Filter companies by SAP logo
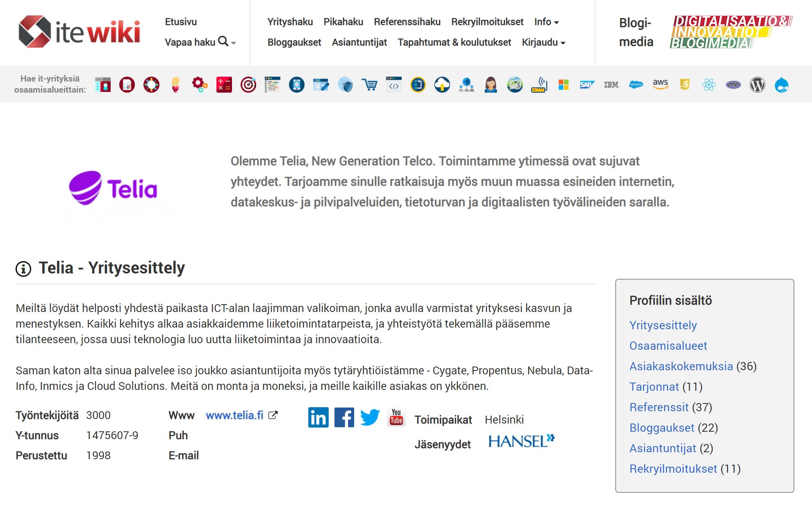 click(587, 85)
